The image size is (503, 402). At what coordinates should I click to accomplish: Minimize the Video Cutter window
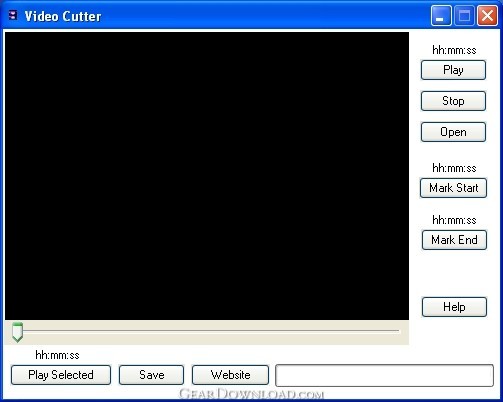[x=441, y=15]
